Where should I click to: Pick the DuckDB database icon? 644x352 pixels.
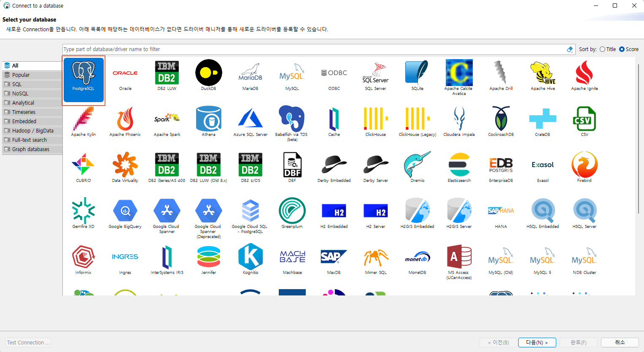click(209, 76)
